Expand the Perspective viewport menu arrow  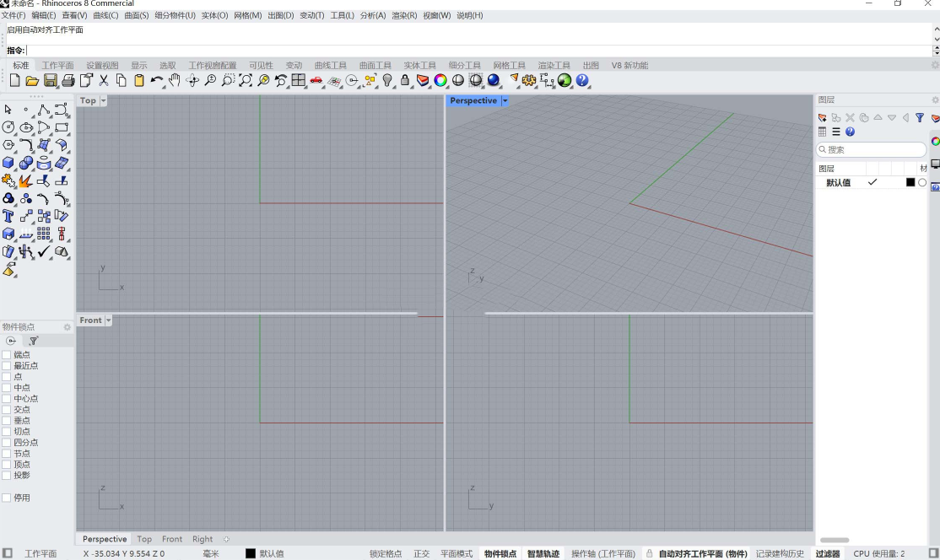(x=505, y=101)
